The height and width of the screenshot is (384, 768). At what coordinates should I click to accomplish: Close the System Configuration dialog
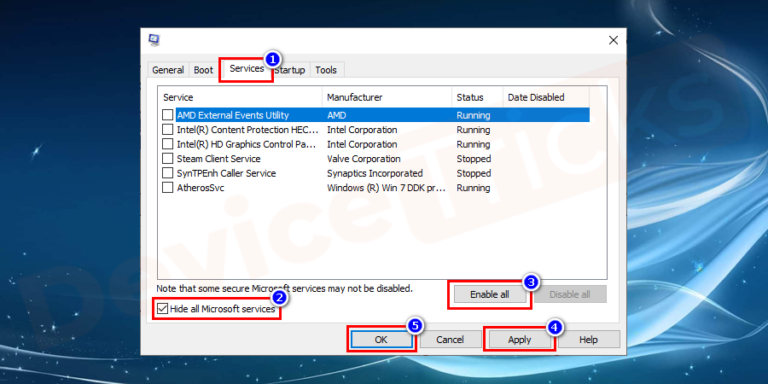pos(613,40)
